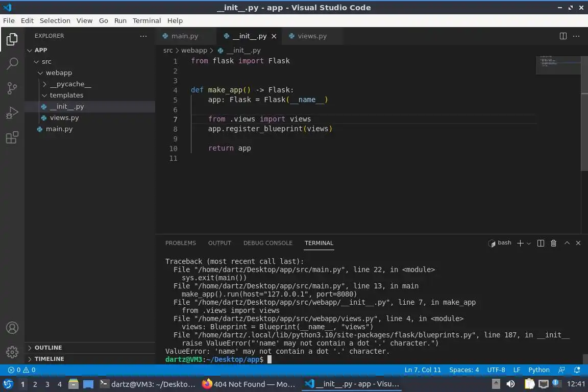Switch to the DEBUG CONSOLE tab

[268, 243]
